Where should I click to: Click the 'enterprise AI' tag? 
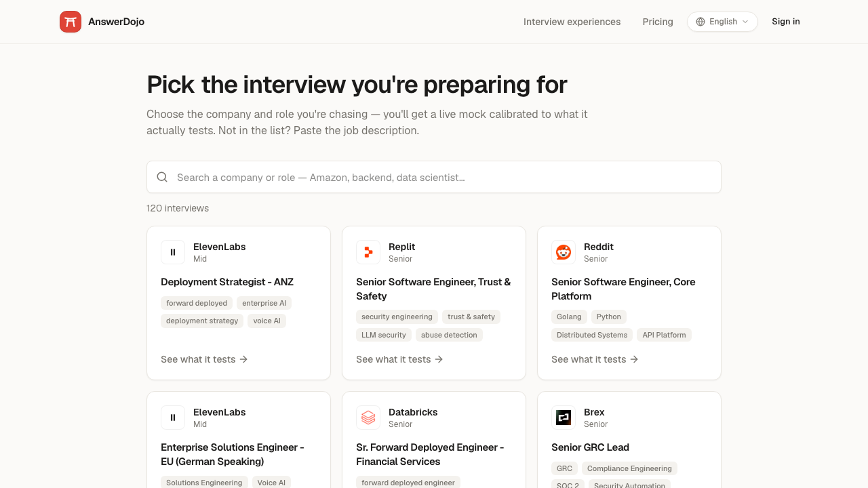(x=264, y=303)
